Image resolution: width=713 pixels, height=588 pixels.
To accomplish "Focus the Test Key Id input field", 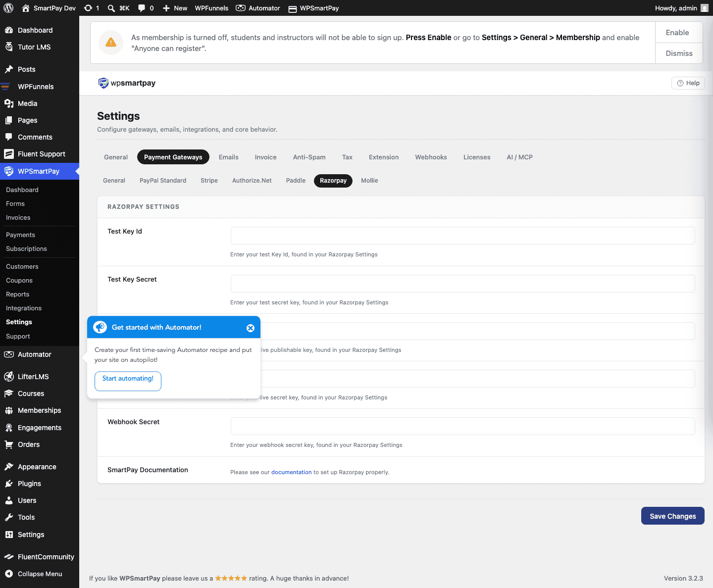I will click(463, 236).
